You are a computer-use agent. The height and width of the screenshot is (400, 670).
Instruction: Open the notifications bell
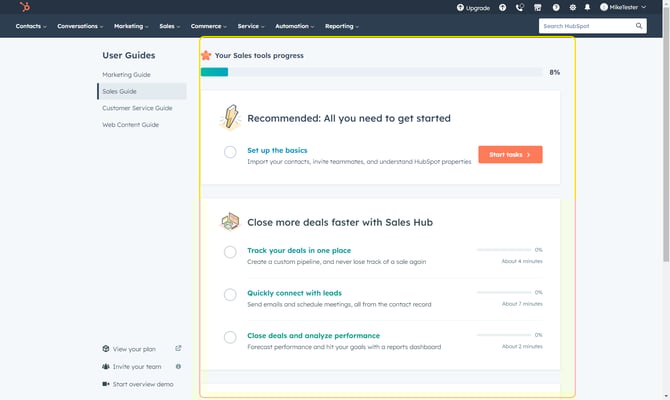coord(588,7)
